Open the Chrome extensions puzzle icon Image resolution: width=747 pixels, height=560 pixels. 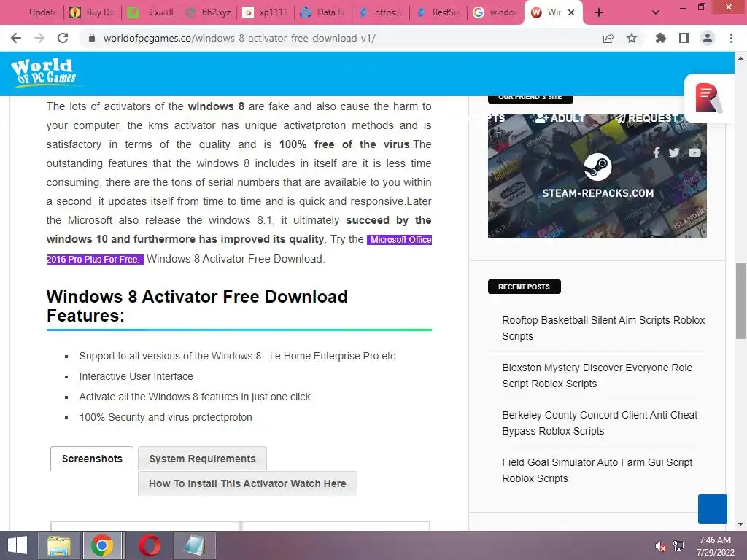[660, 38]
